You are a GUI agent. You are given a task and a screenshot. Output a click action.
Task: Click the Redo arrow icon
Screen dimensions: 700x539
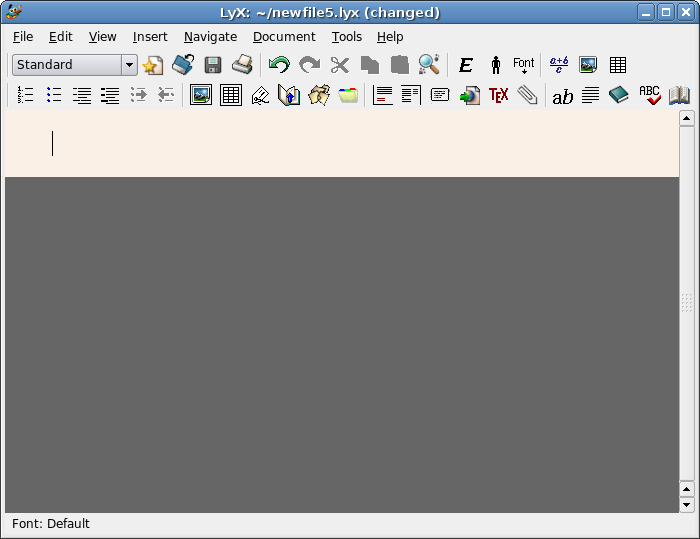click(x=309, y=65)
